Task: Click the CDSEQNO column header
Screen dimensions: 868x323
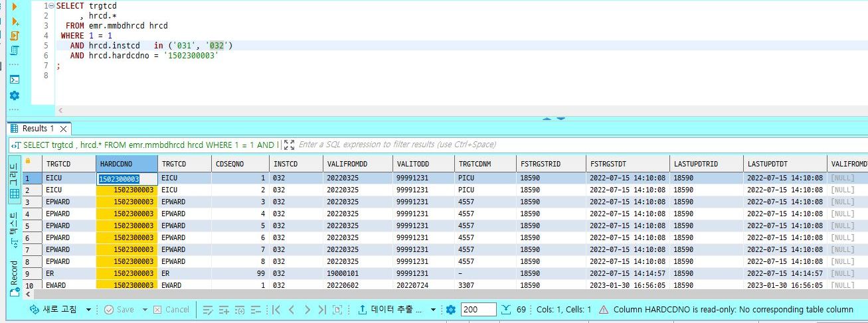Action: click(240, 163)
